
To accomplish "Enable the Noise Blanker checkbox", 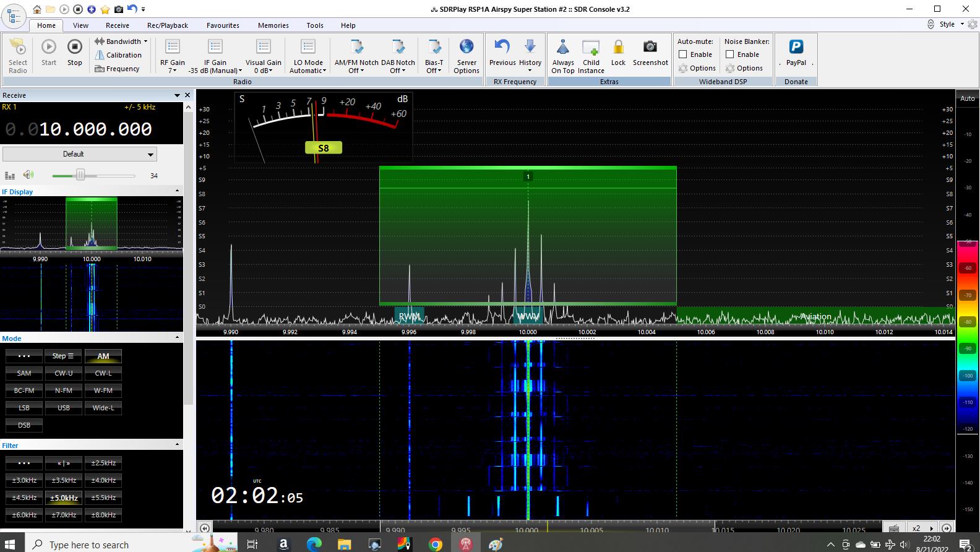I will (730, 54).
